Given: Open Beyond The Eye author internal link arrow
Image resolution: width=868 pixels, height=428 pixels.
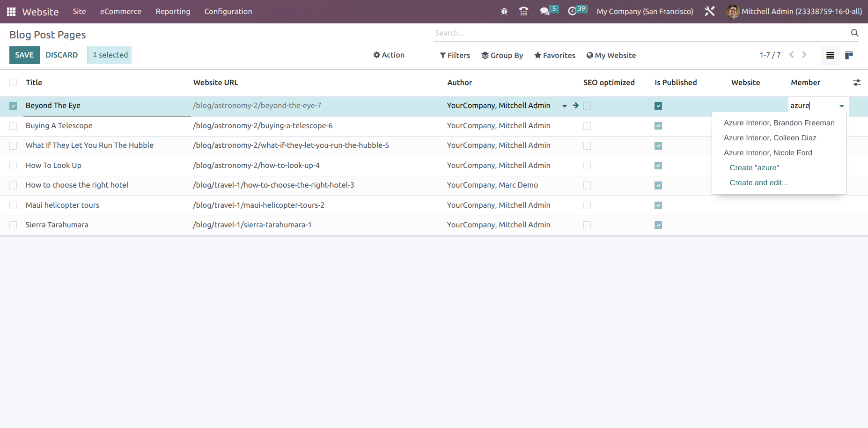Looking at the screenshot, I should (x=575, y=106).
